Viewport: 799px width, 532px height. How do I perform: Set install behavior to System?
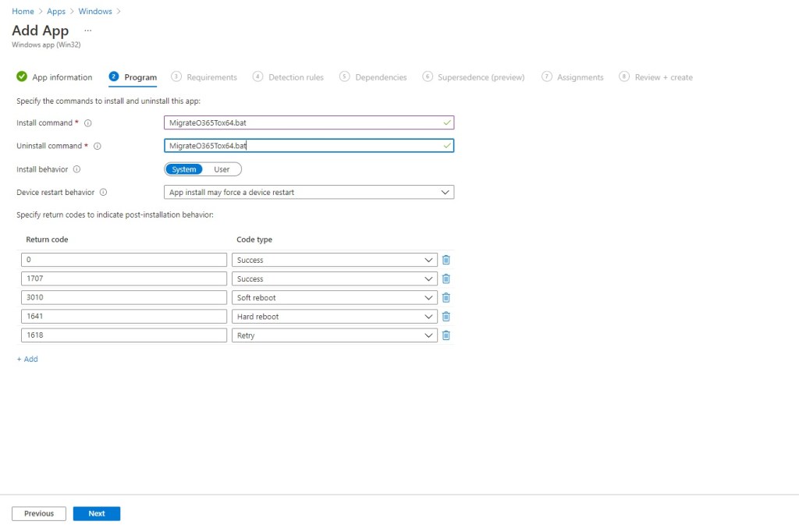click(184, 169)
